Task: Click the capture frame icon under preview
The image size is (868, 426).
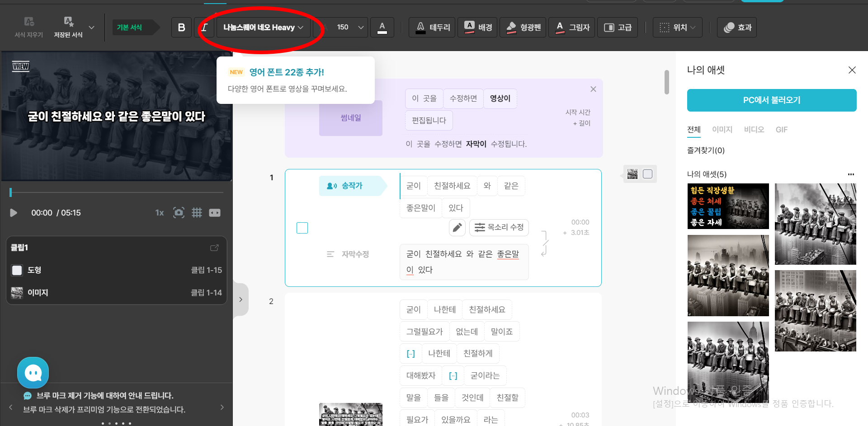Action: [179, 213]
